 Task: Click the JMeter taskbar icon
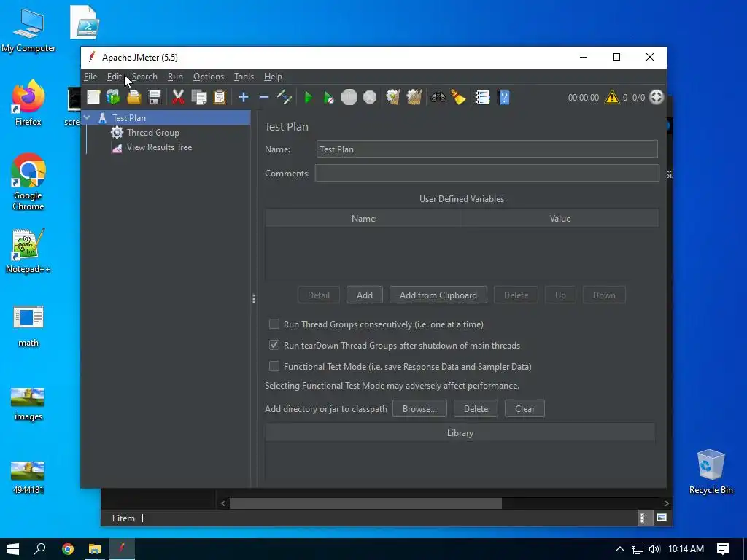tap(122, 549)
